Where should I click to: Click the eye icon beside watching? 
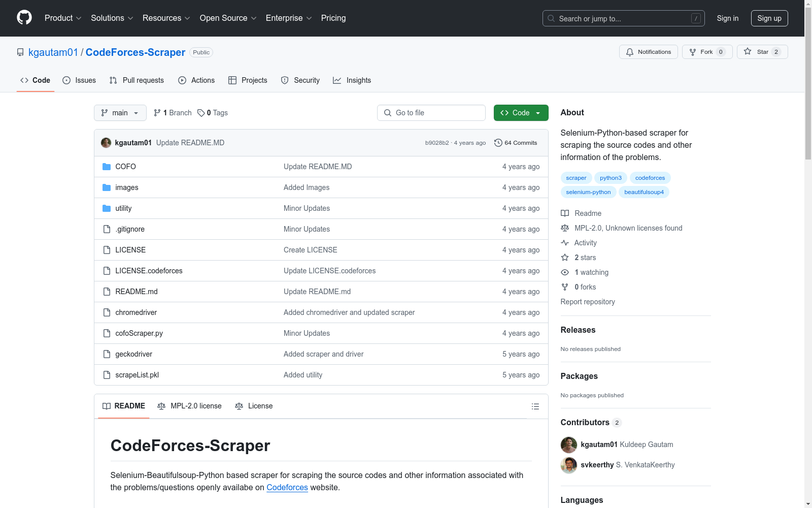pos(565,272)
